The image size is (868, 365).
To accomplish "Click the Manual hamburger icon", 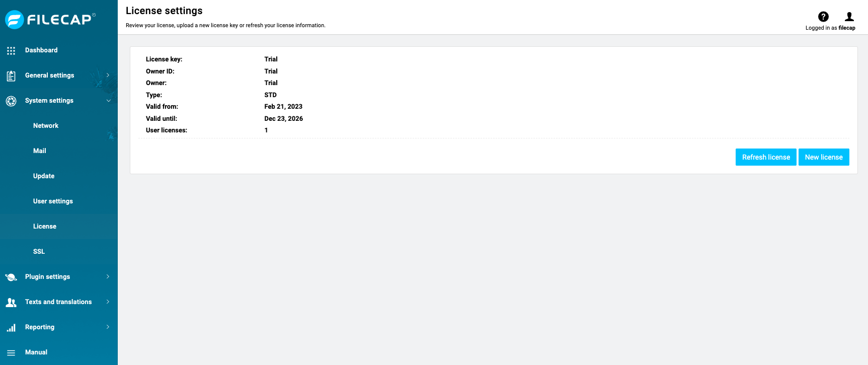I will [x=11, y=353].
